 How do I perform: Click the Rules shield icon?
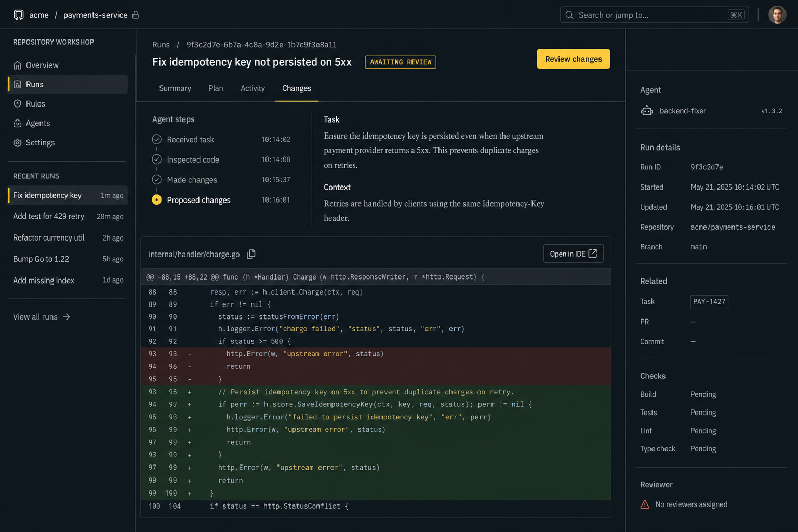coord(18,104)
